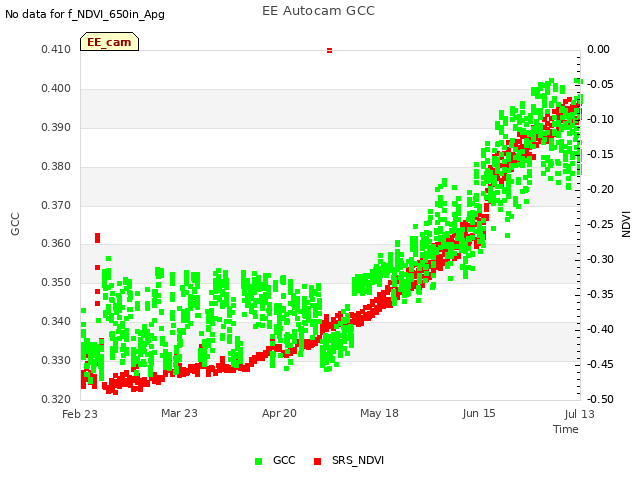Click the Time axis title

click(566, 429)
